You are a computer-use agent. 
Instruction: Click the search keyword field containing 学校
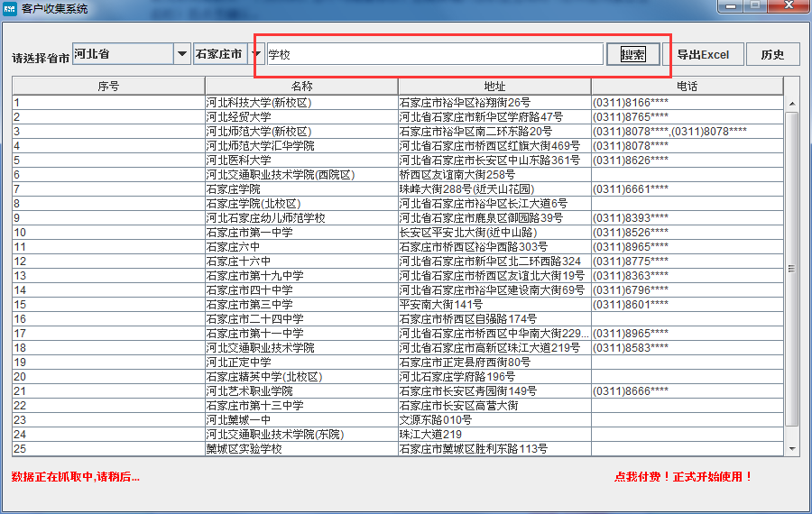click(434, 54)
